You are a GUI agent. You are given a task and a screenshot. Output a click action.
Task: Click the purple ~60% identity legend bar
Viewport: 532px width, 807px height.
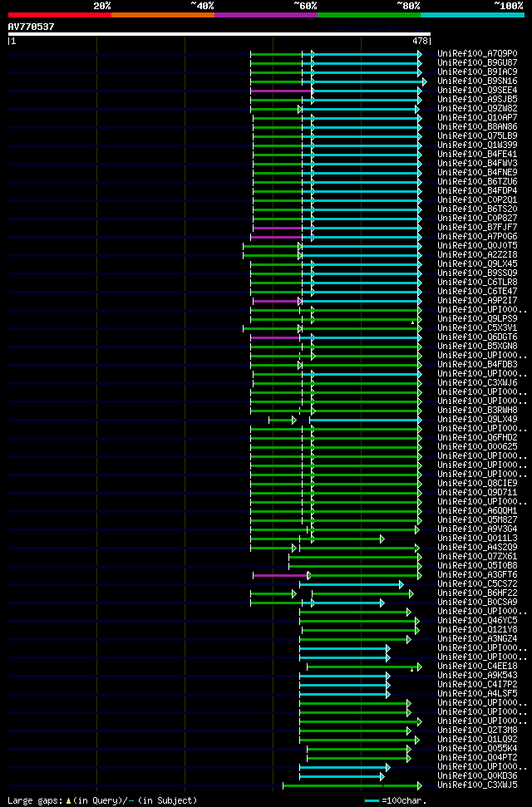pyautogui.click(x=266, y=15)
